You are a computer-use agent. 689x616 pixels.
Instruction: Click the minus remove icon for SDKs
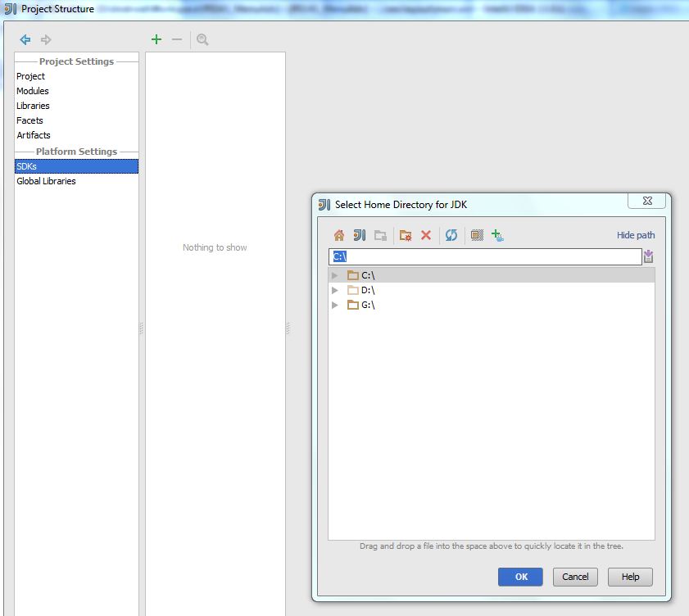[x=177, y=39]
